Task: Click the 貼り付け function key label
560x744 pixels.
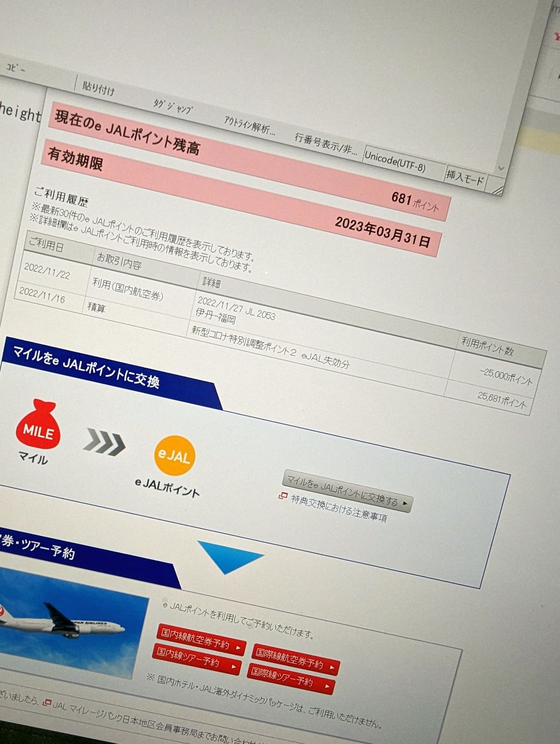Action: tap(98, 88)
